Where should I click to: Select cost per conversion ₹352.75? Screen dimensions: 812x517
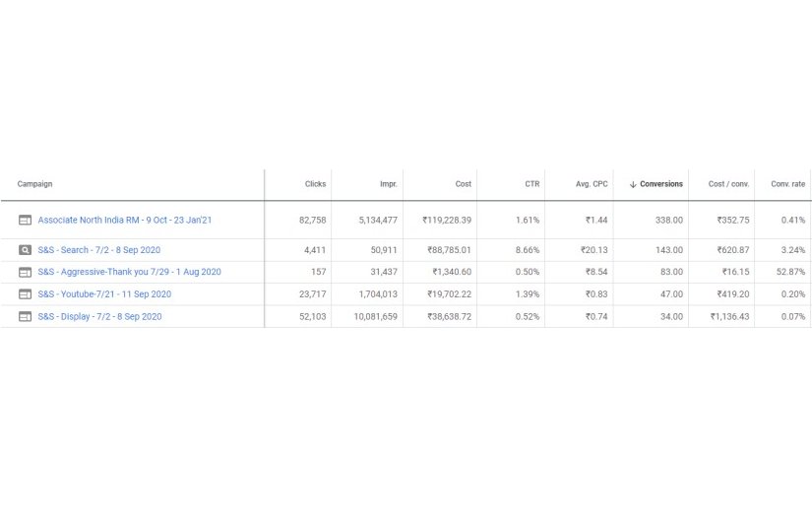point(732,221)
